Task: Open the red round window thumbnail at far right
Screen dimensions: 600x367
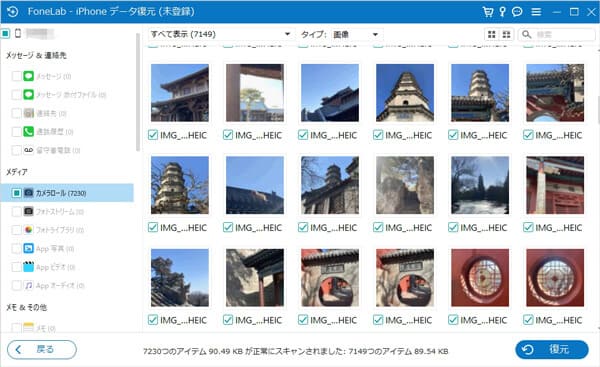Action: pyautogui.click(x=555, y=277)
